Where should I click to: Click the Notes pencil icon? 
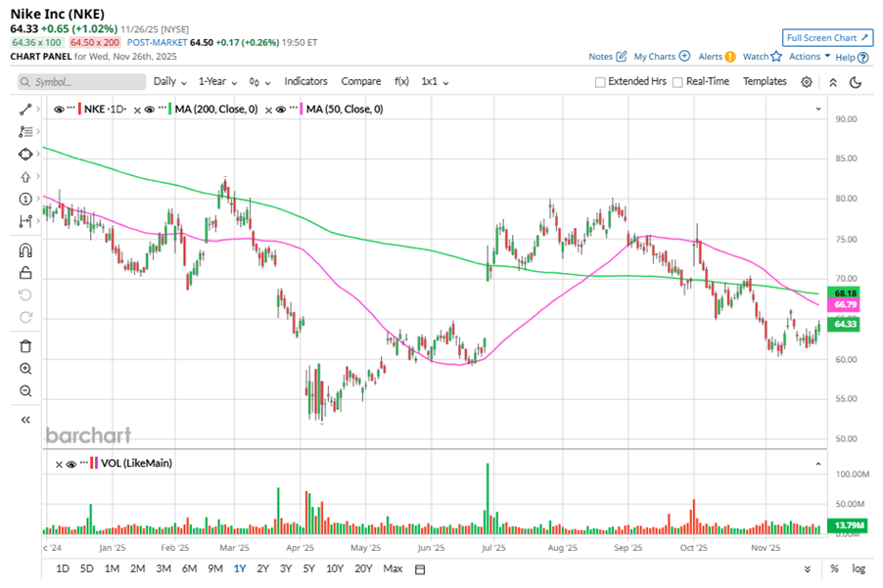coord(622,57)
